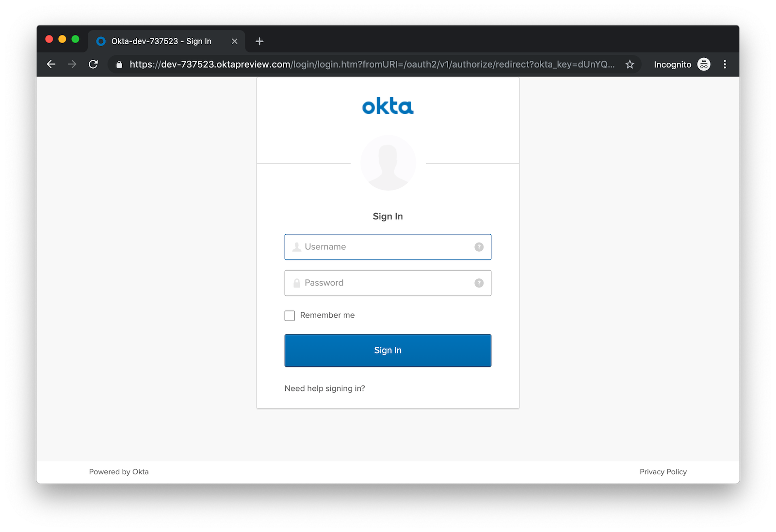The height and width of the screenshot is (532, 776).
Task: Check the Remember me checkbox
Action: click(x=290, y=316)
